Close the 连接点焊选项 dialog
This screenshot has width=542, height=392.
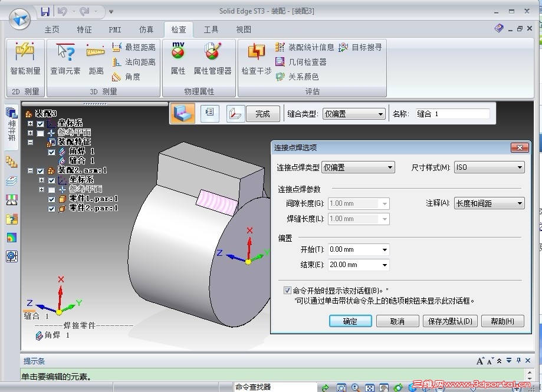[520, 147]
